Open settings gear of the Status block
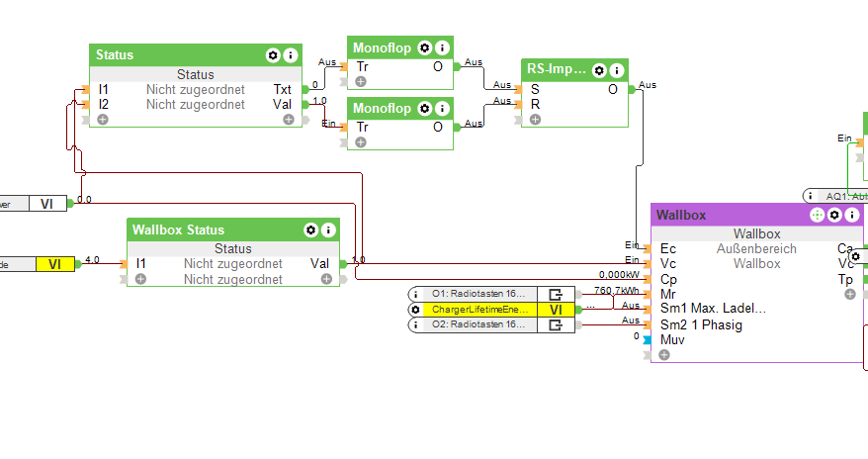This screenshot has width=868, height=459. [273, 55]
